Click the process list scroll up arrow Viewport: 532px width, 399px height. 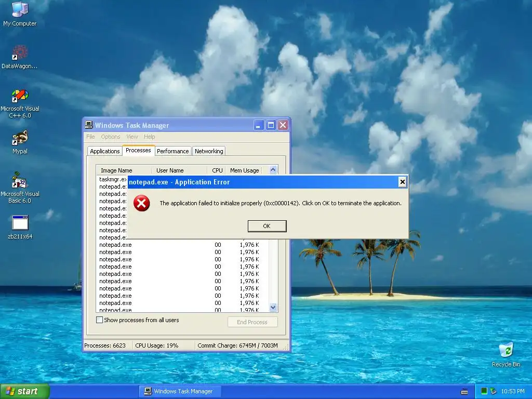pos(273,170)
